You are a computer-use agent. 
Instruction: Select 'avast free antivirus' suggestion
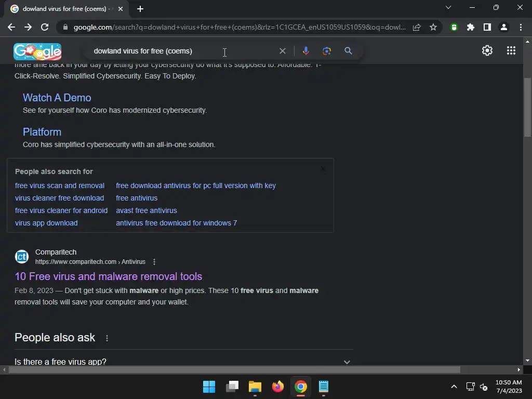pos(146,210)
